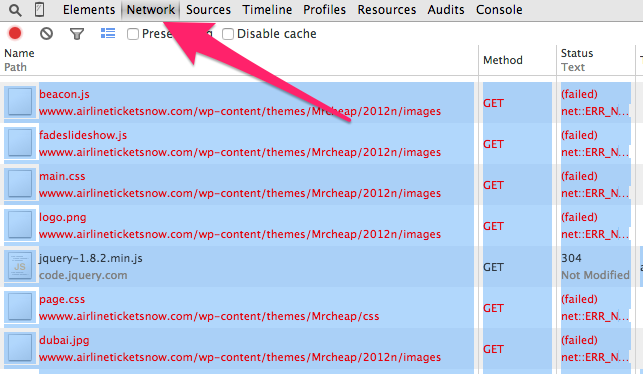Image resolution: width=643 pixels, height=374 pixels.
Task: Select the fadeslideshow.js request row
Action: coord(321,144)
